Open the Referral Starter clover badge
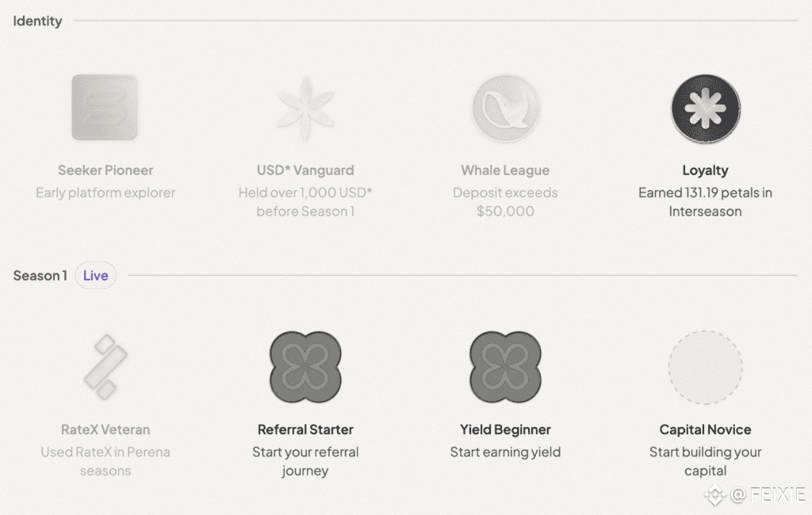The width and height of the screenshot is (812, 515). pos(305,367)
